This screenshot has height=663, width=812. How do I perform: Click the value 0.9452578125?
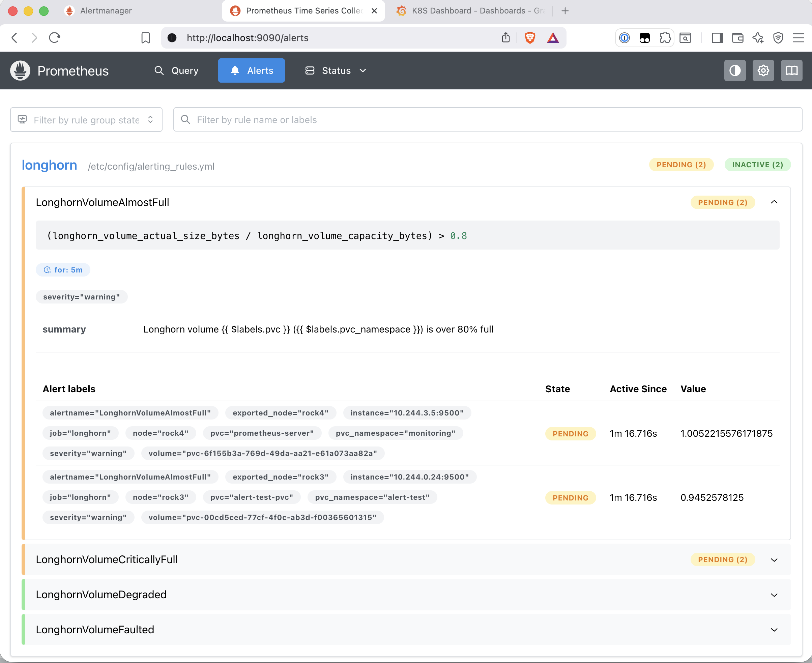coord(712,498)
